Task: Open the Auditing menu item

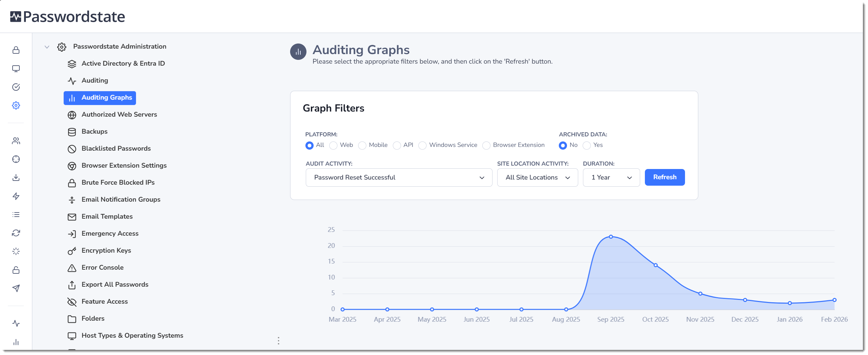Action: (x=95, y=81)
